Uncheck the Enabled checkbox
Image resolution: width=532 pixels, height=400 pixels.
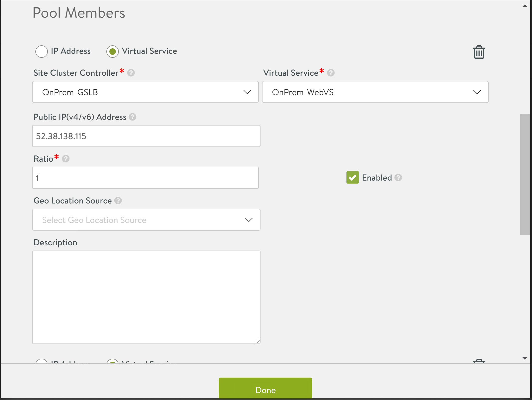pyautogui.click(x=352, y=178)
